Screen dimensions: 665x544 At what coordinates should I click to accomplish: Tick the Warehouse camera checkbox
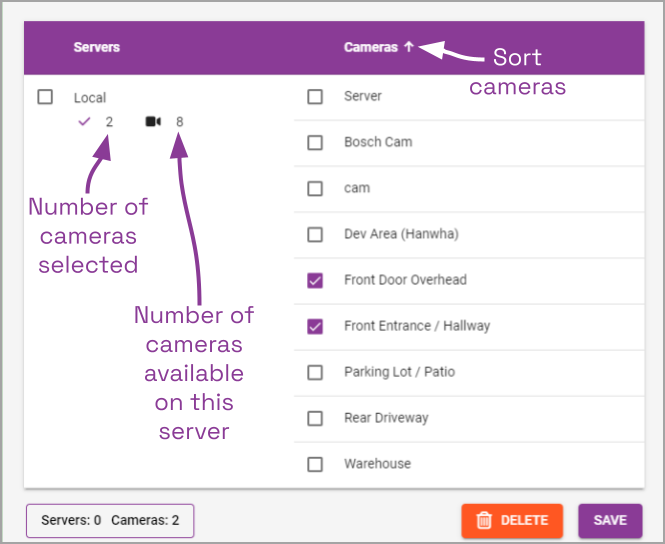click(x=315, y=464)
